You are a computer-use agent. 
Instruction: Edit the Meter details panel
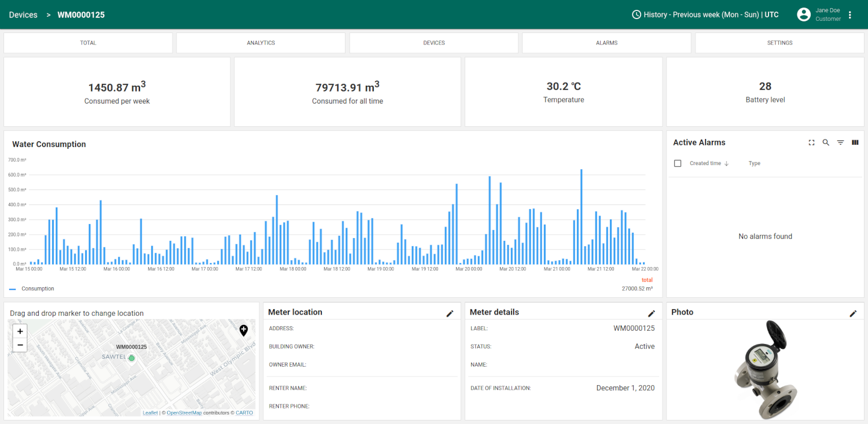pos(652,313)
